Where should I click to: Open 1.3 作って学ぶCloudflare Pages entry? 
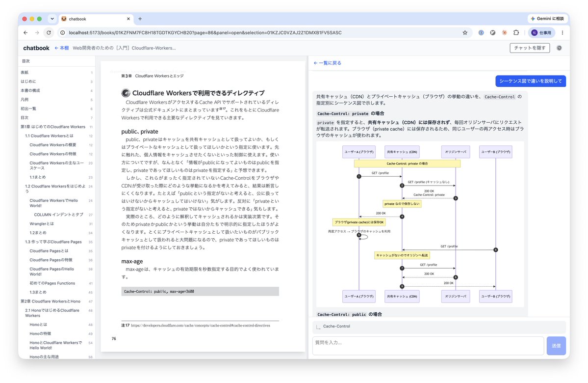click(56, 242)
